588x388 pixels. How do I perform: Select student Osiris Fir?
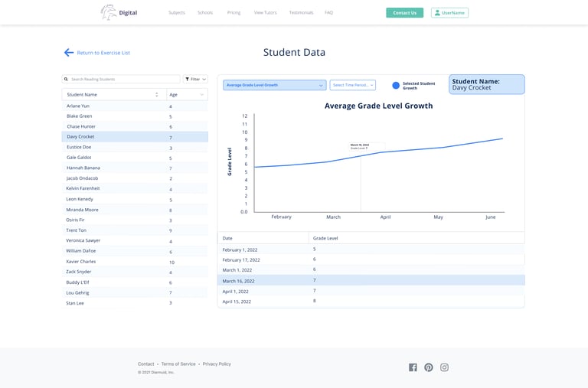(x=135, y=220)
